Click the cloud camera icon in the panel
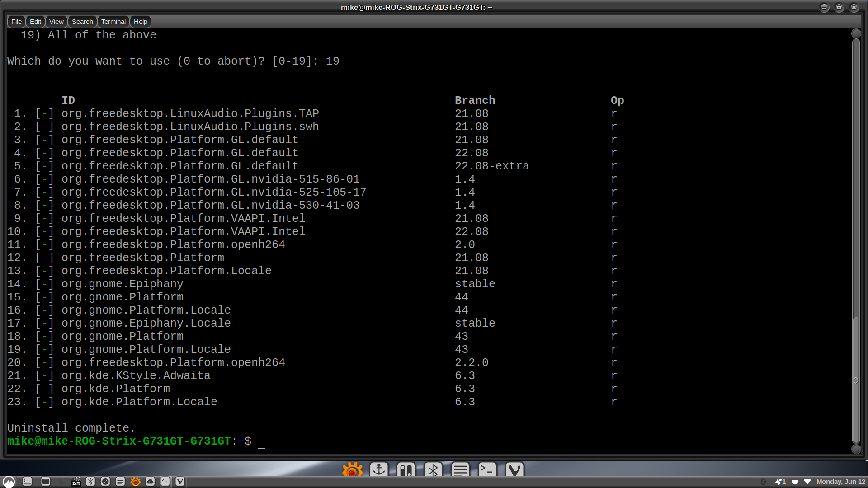 tap(150, 482)
